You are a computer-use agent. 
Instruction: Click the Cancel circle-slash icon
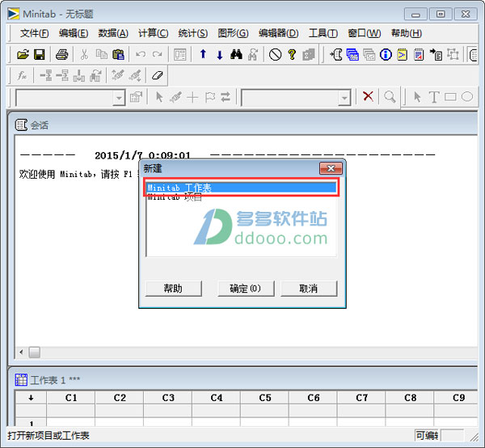tap(275, 54)
